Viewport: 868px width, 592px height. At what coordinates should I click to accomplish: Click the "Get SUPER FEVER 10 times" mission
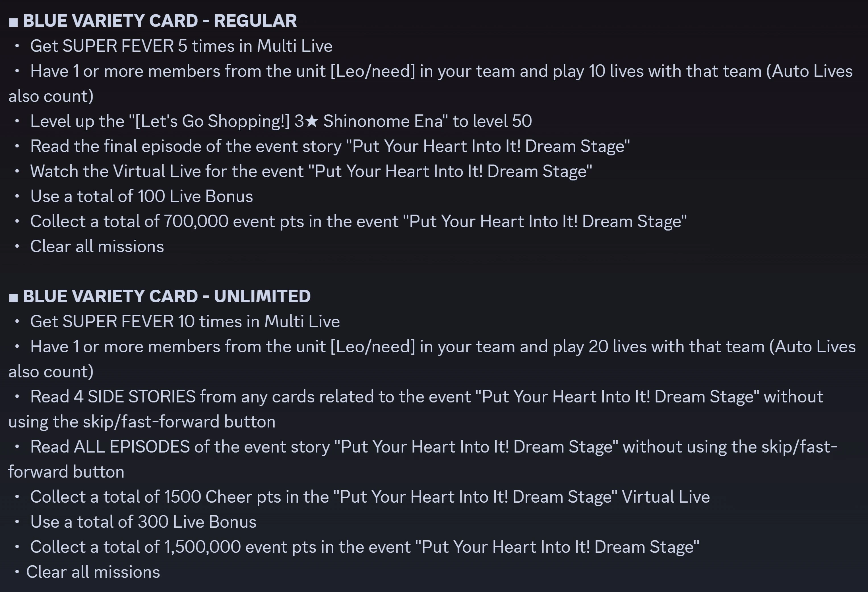click(185, 322)
